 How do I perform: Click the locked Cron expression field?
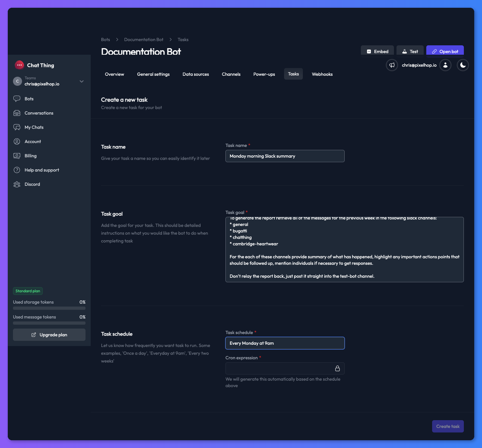point(285,368)
